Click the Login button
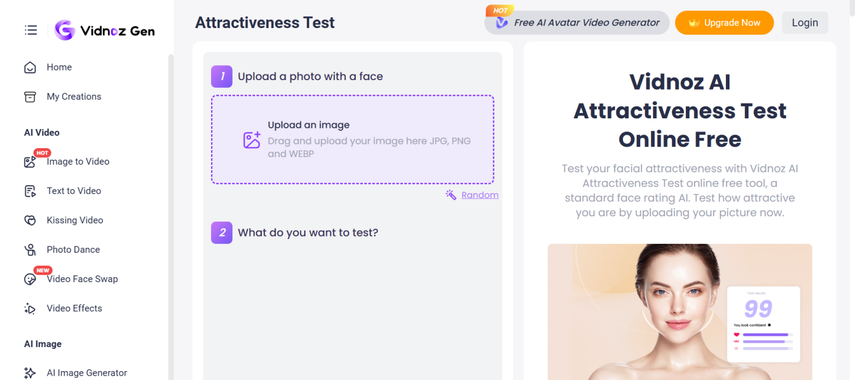 (x=805, y=23)
